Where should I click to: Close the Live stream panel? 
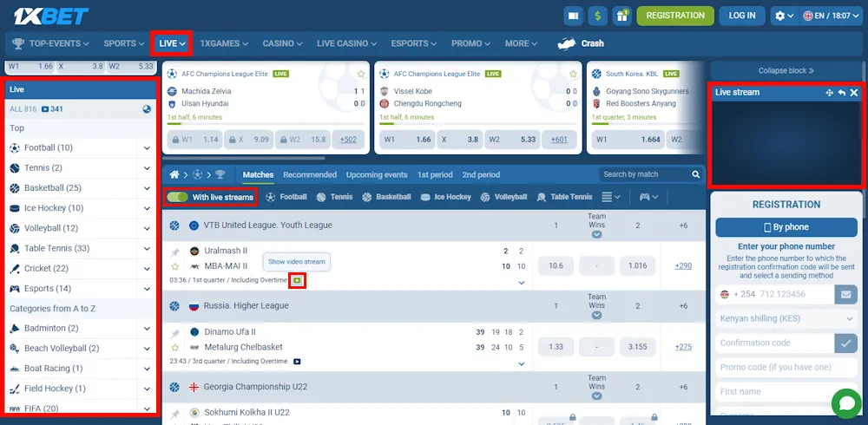point(854,93)
